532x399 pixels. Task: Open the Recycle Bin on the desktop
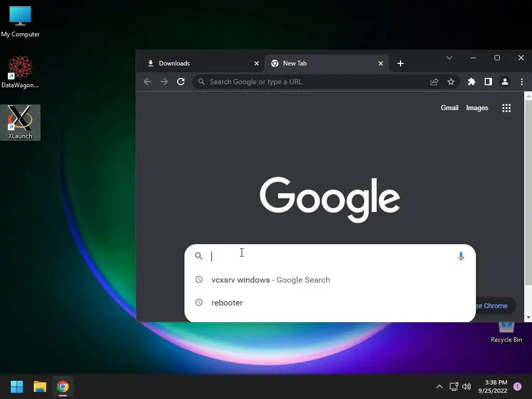pyautogui.click(x=506, y=332)
